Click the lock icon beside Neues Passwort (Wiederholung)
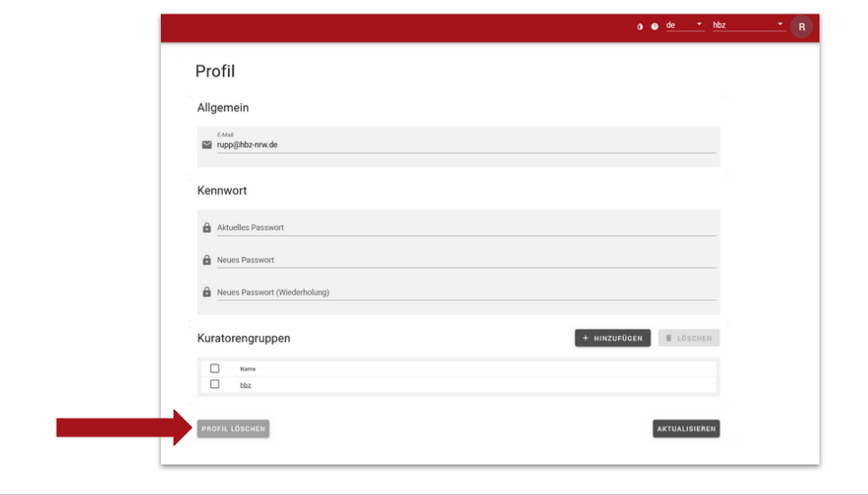The height and width of the screenshot is (495, 868). (207, 293)
